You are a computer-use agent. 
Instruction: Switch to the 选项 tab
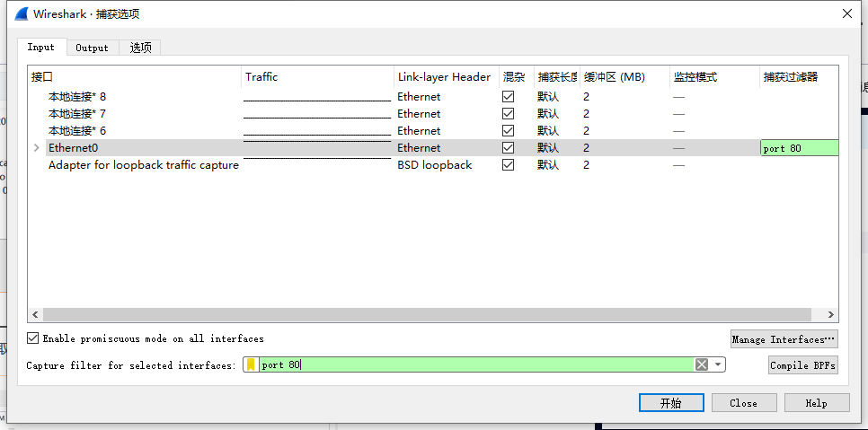click(x=140, y=48)
